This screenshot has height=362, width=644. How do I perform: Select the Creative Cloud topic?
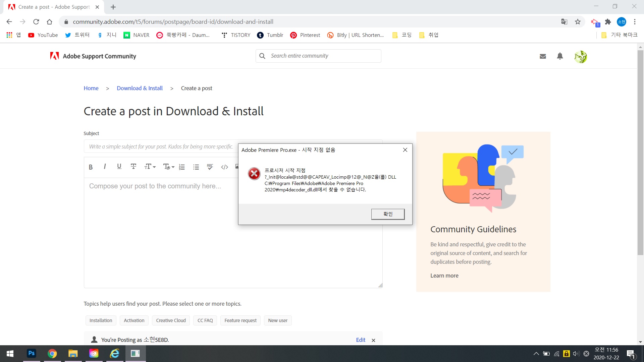tap(171, 320)
